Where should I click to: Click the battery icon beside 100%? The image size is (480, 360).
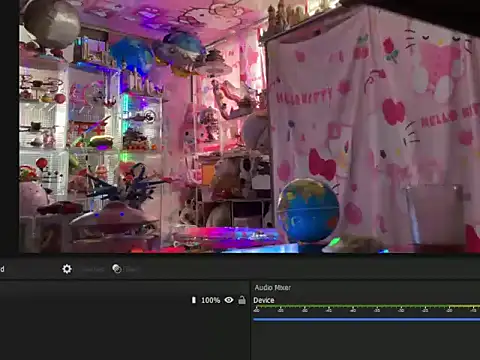click(194, 300)
